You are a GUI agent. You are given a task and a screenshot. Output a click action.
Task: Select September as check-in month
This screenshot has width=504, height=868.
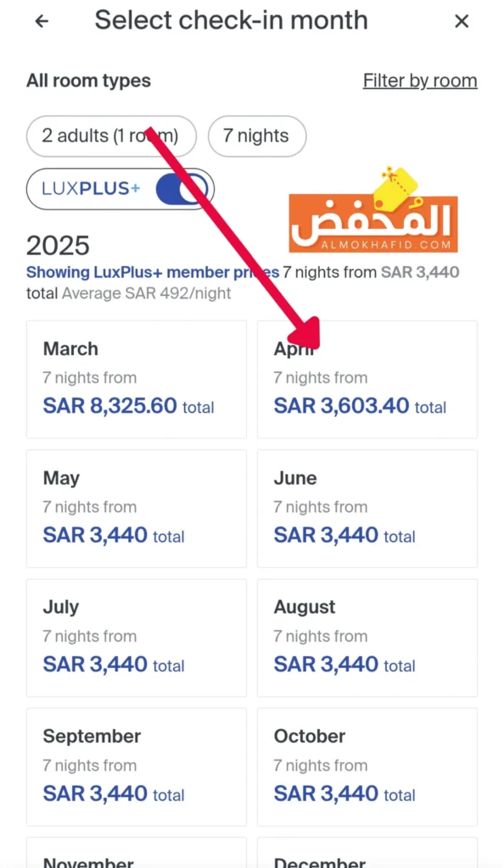[x=137, y=766]
